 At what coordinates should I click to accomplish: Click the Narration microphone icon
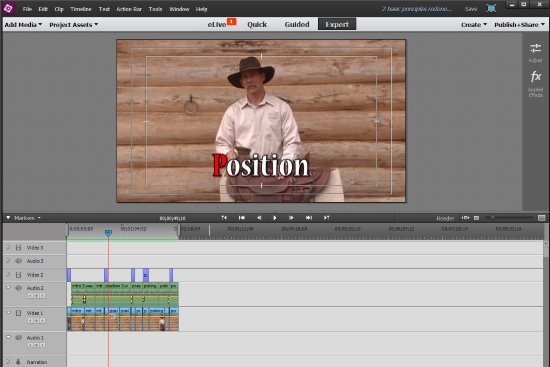18,362
